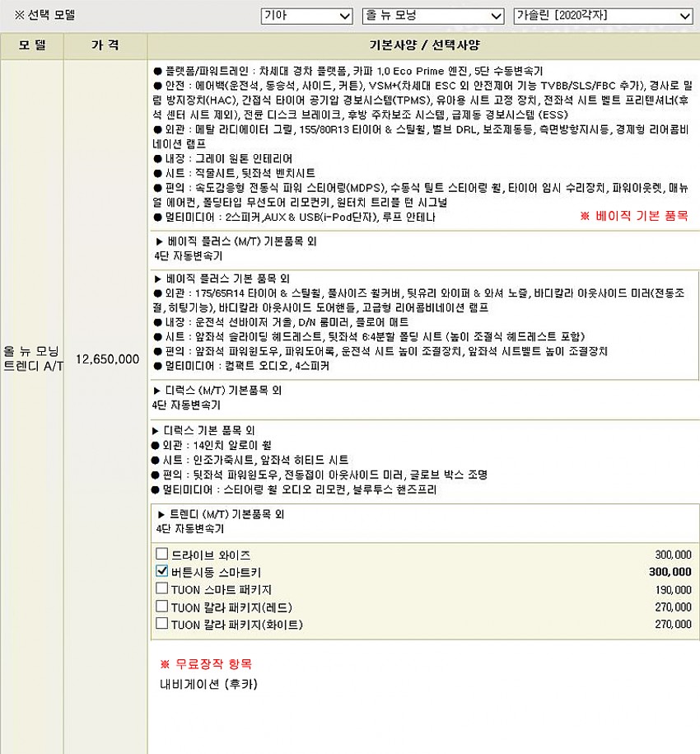The height and width of the screenshot is (754, 700).
Task: Select the 올 뉴 모닝 트렌디 A/T model name
Action: pyautogui.click(x=32, y=359)
